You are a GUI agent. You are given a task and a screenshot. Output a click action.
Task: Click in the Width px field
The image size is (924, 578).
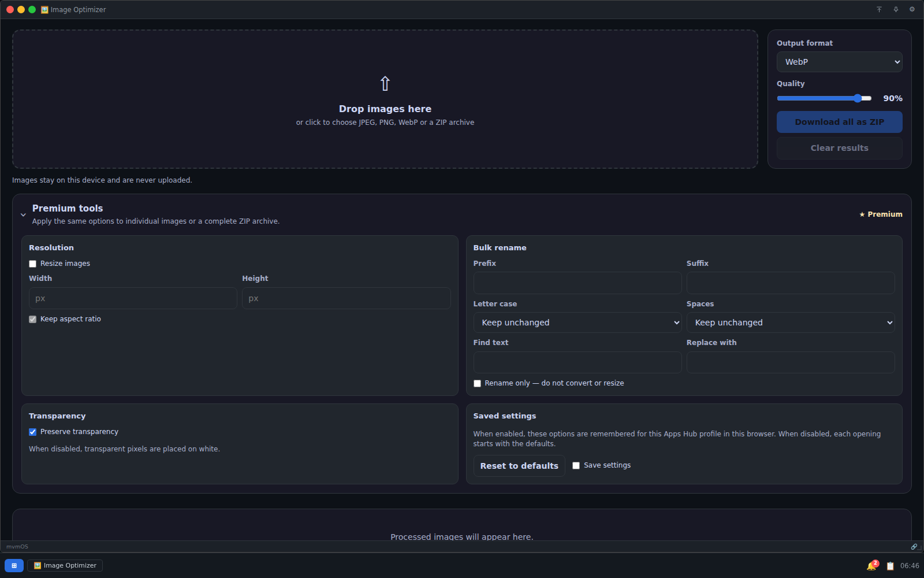pos(133,298)
